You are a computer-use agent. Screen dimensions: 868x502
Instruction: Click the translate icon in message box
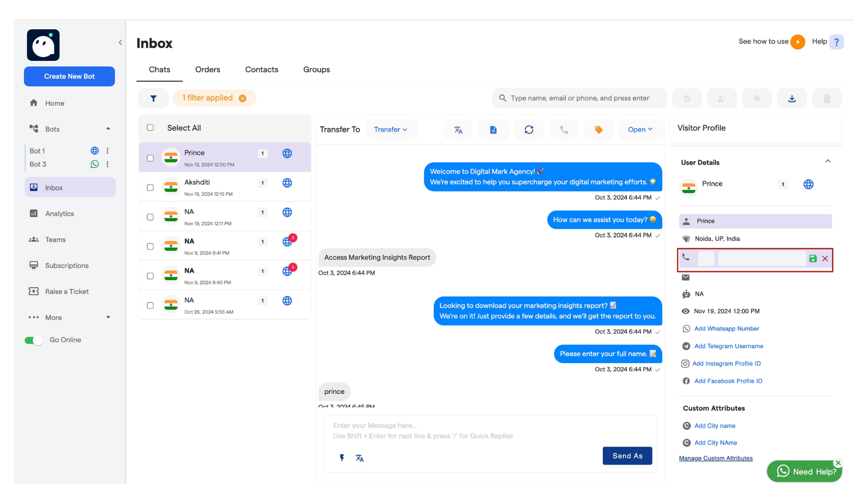pyautogui.click(x=360, y=458)
